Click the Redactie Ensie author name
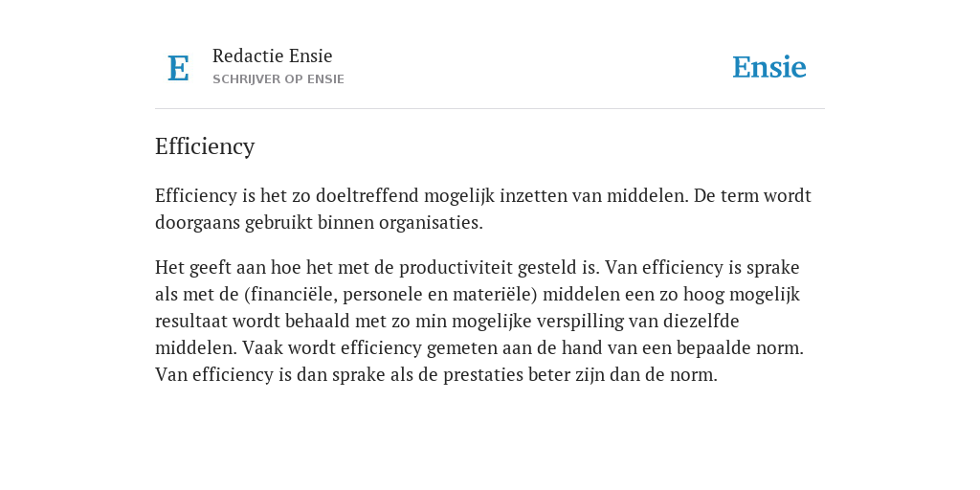The width and height of the screenshot is (980, 490). pos(273,56)
